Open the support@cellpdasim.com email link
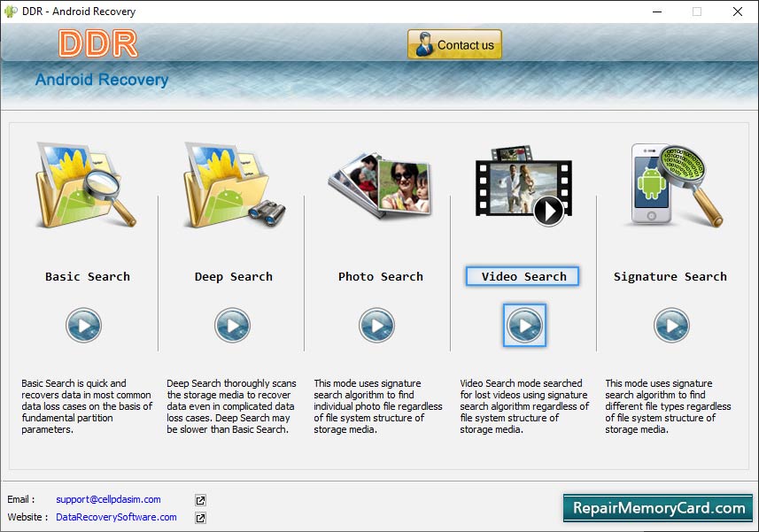 108,499
